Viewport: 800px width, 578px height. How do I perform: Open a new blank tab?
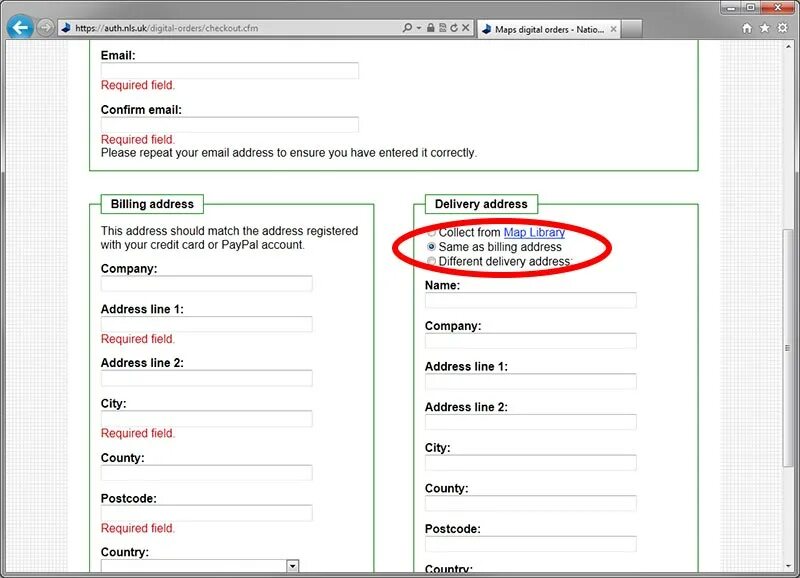(632, 30)
